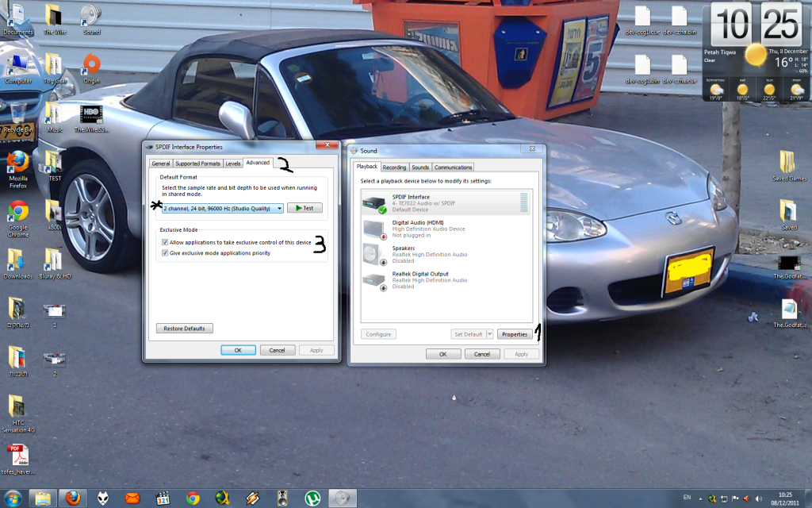812x508 pixels.
Task: Toggle Give exclusive mode applications priority
Action: (165, 253)
